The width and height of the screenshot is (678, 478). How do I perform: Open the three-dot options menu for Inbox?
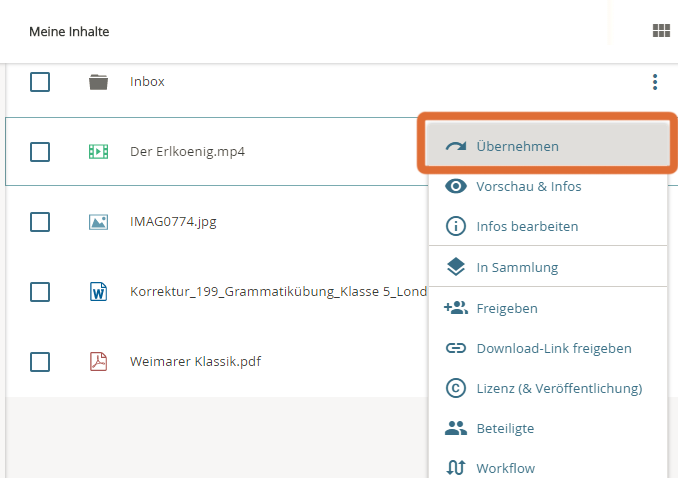[x=655, y=82]
